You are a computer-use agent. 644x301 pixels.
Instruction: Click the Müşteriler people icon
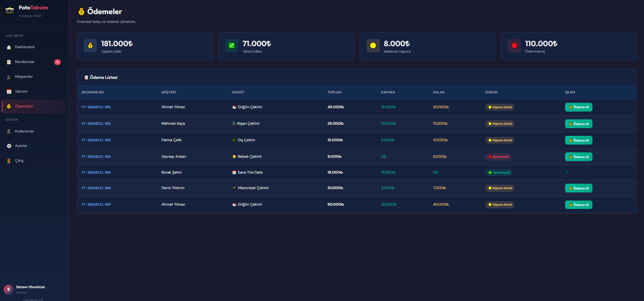coord(9,77)
